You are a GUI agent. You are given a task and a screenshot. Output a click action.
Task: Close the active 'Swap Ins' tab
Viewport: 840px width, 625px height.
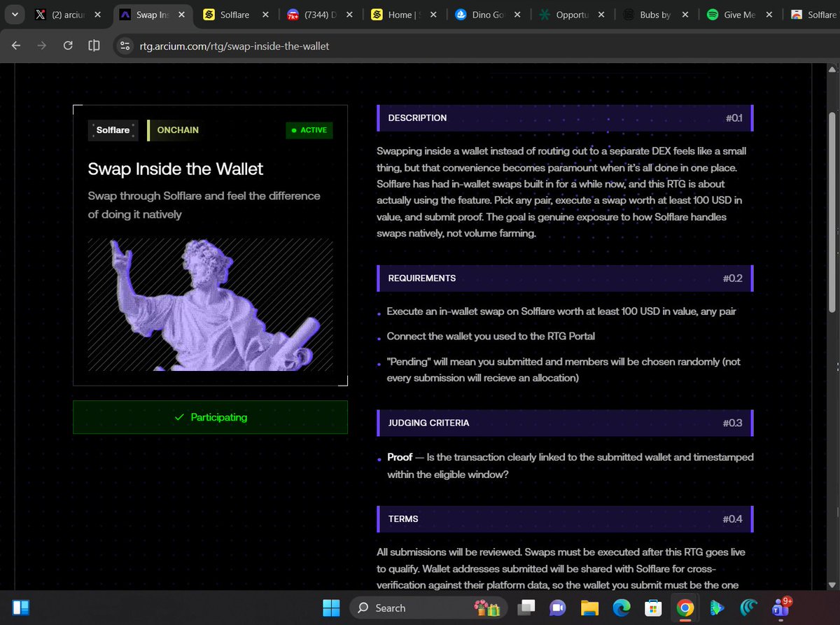(181, 15)
